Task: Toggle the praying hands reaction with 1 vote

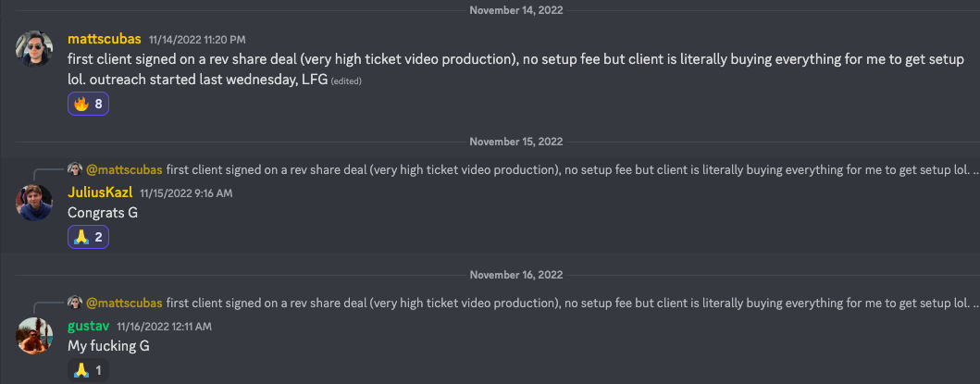Action: (x=88, y=370)
